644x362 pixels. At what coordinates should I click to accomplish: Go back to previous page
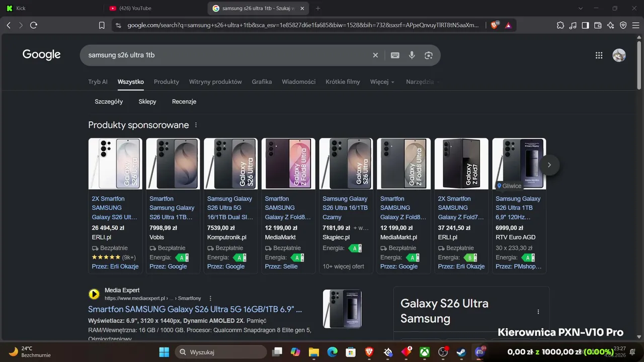(9, 25)
